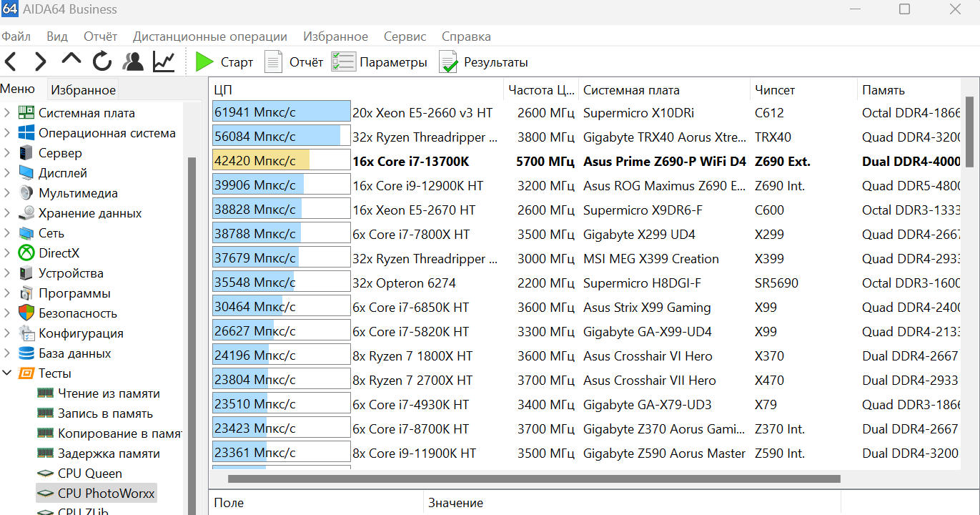
Task: Sort by the ЦП column header
Action: click(x=357, y=89)
